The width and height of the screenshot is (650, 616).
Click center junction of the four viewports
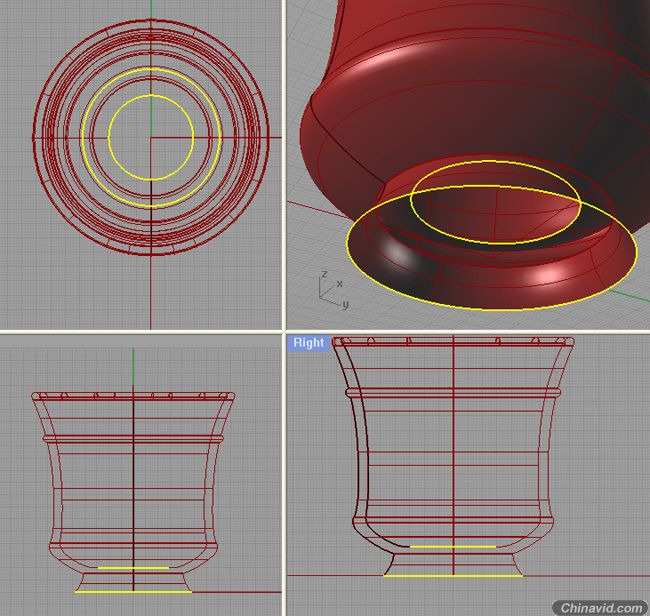(284, 331)
